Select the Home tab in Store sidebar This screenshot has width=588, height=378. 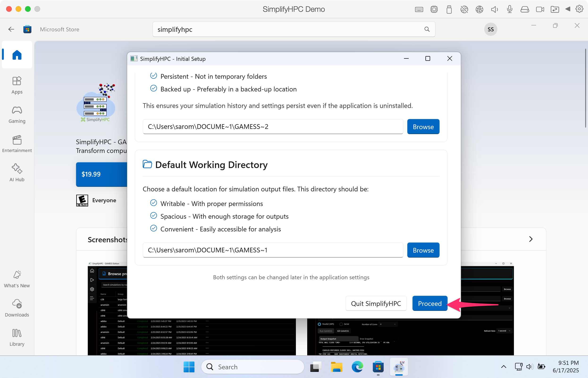[17, 54]
